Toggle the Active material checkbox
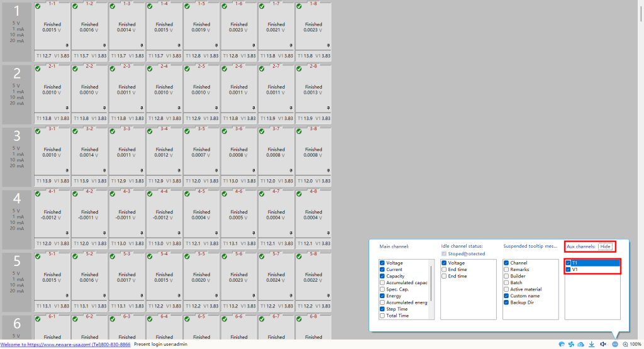 [506, 289]
